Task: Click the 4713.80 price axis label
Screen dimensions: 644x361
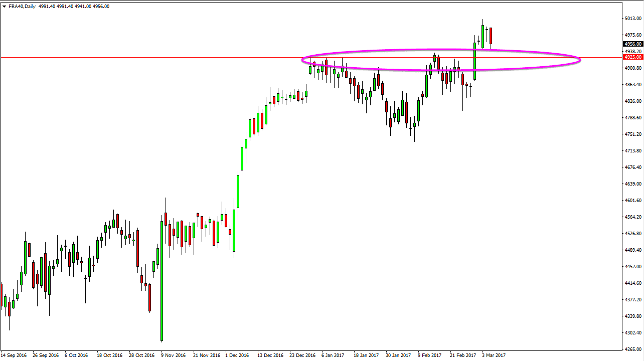Action: (633, 151)
